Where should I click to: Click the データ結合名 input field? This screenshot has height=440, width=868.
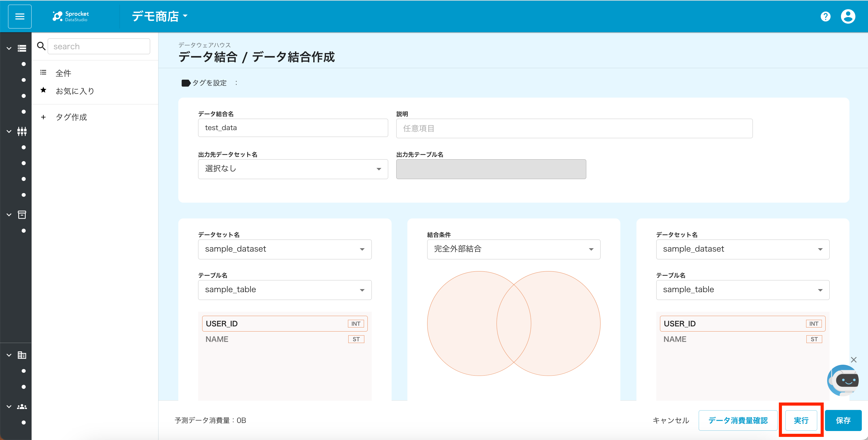[293, 128]
